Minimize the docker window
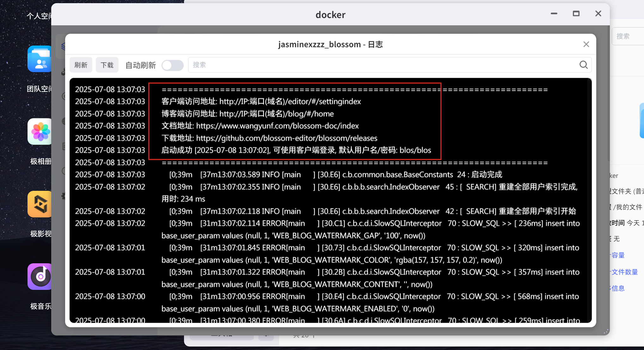The height and width of the screenshot is (350, 644). point(554,14)
